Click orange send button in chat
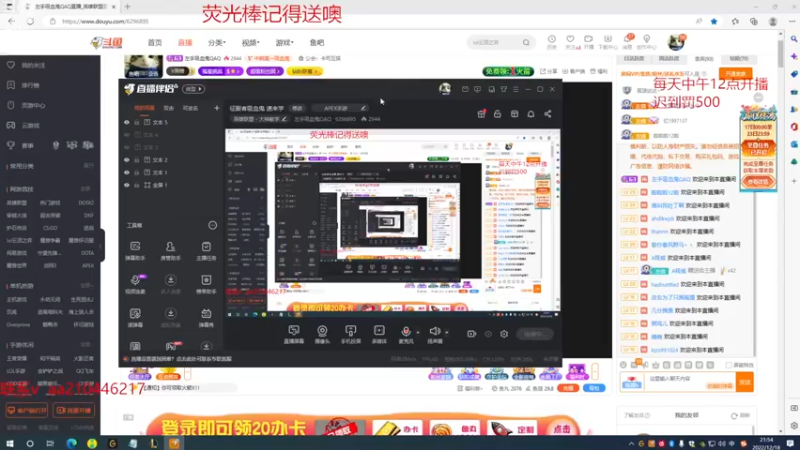Image resolution: width=800 pixels, height=450 pixels. [744, 382]
